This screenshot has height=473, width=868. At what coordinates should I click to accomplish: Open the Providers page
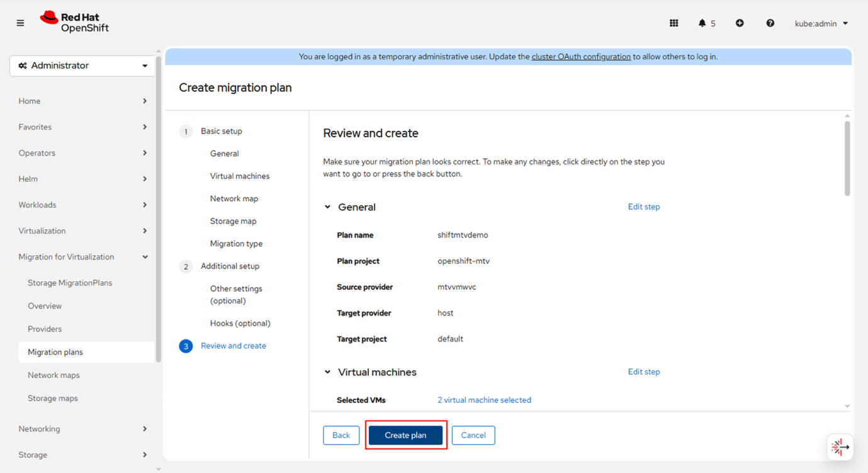(x=45, y=329)
